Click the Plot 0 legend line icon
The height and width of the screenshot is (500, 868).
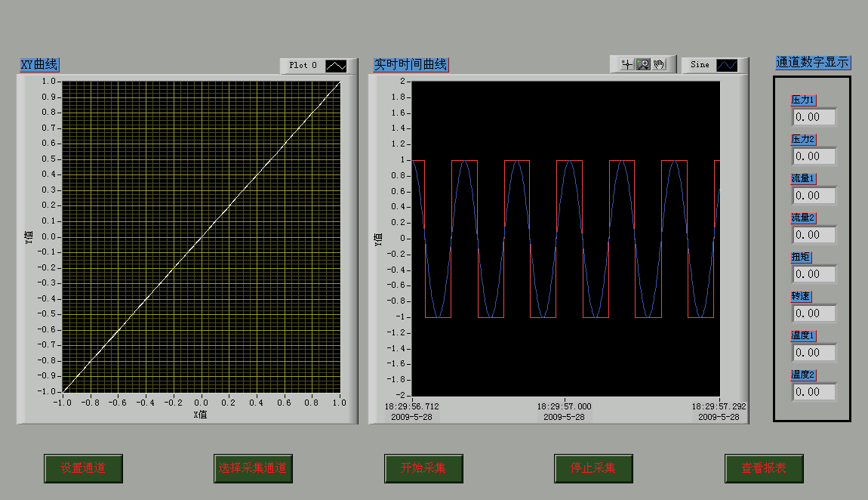pos(336,66)
